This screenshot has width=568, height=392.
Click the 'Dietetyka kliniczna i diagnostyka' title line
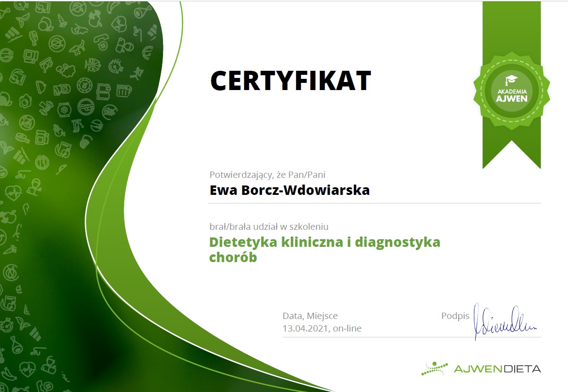coord(325,242)
